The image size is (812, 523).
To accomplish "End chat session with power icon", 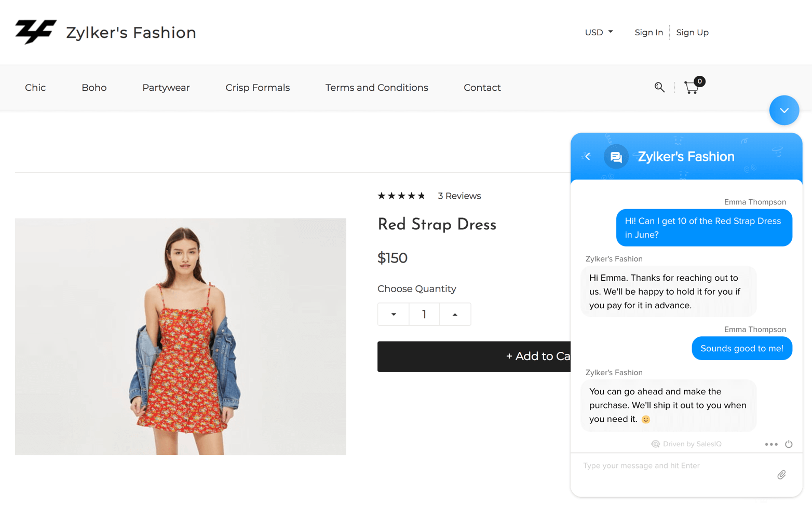I will [x=789, y=444].
